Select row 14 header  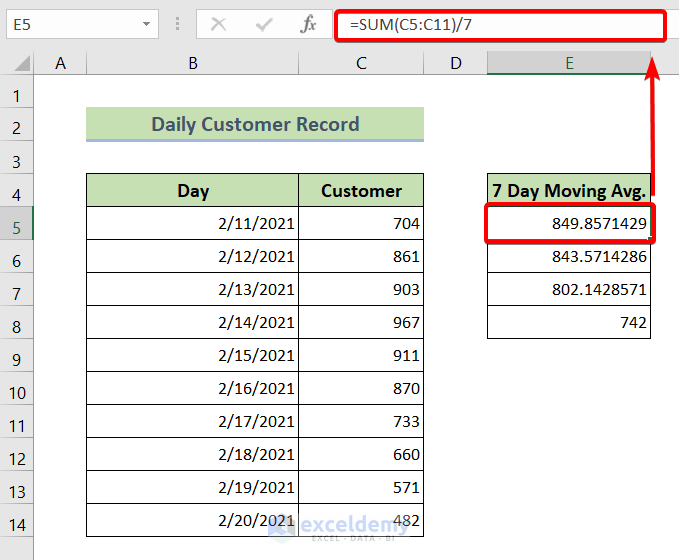point(17,524)
